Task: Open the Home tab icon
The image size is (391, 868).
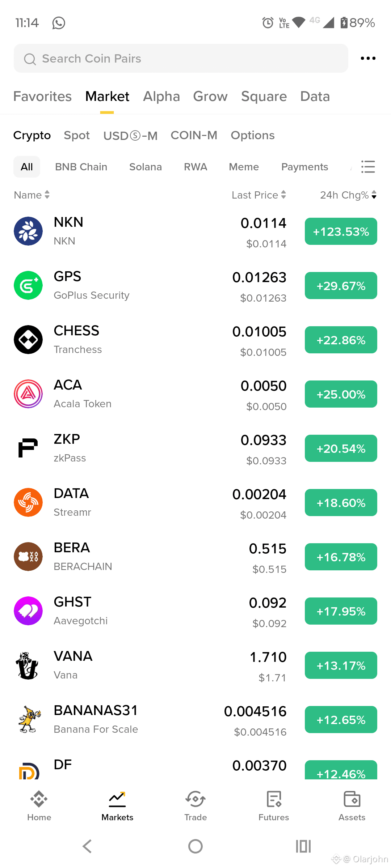Action: (39, 799)
